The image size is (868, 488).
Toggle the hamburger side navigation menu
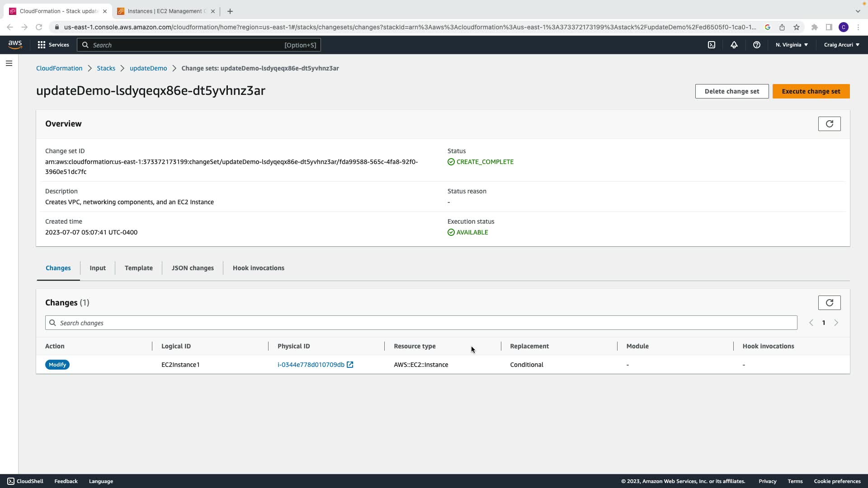(9, 63)
